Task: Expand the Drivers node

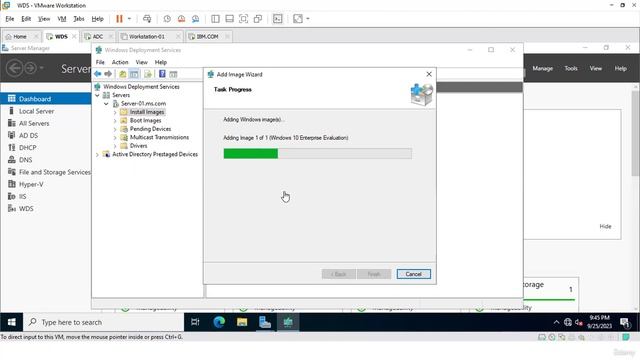Action: tap(115, 146)
